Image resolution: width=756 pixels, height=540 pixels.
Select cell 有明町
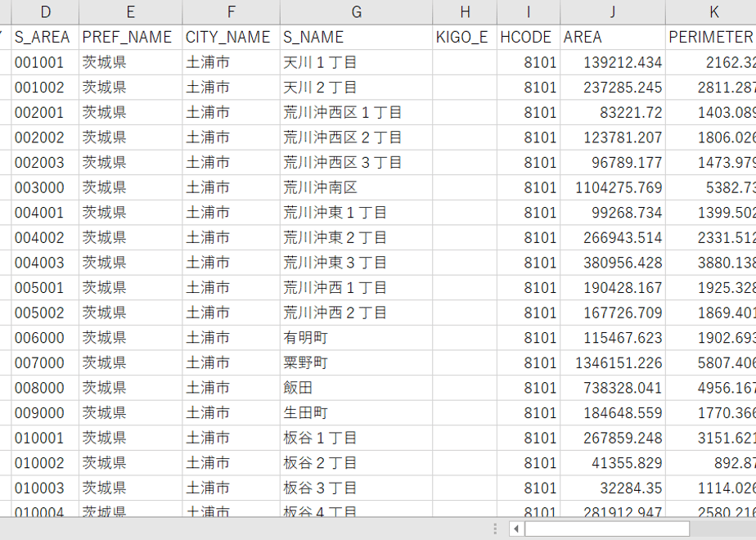pyautogui.click(x=356, y=338)
